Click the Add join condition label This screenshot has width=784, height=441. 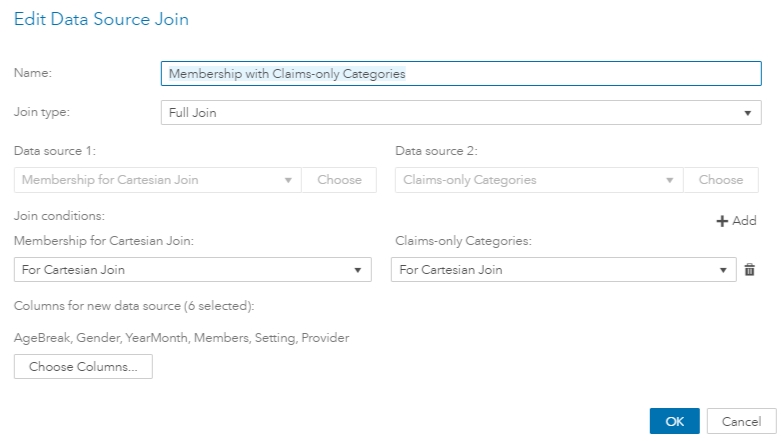pyautogui.click(x=744, y=221)
